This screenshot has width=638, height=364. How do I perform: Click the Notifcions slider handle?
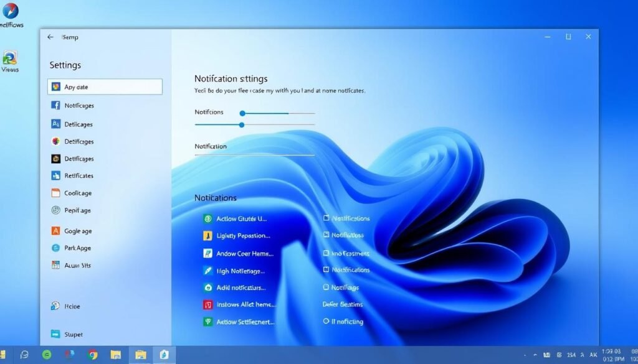pyautogui.click(x=242, y=113)
